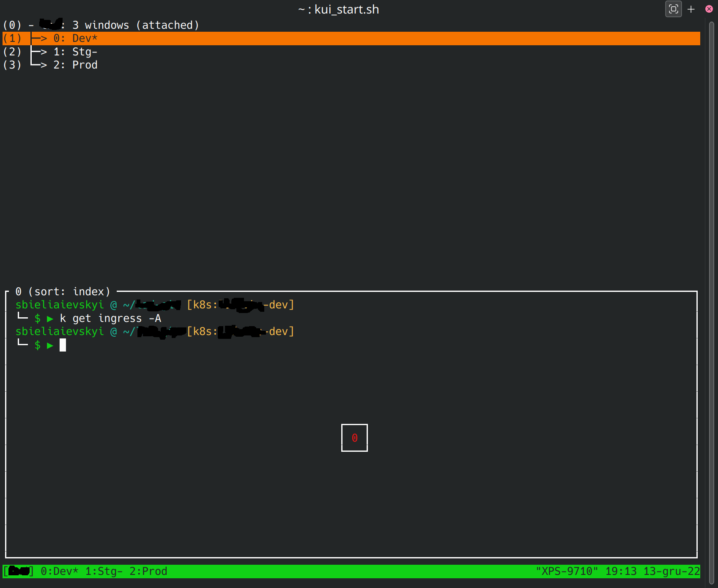Screen dimensions: 718x588
Task: Click the red pane number 0 box
Action: pyautogui.click(x=354, y=438)
